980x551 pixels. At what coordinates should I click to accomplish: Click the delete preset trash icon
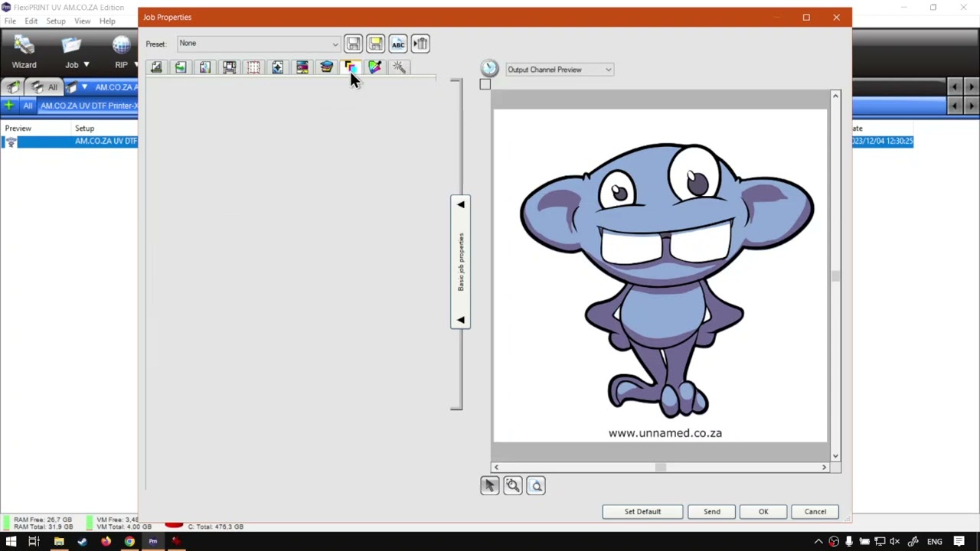point(420,44)
